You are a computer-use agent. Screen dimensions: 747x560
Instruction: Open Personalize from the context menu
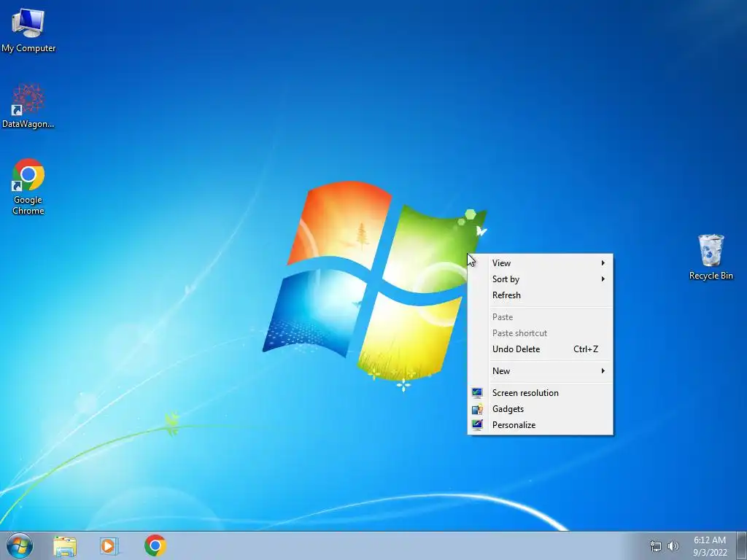(541, 425)
